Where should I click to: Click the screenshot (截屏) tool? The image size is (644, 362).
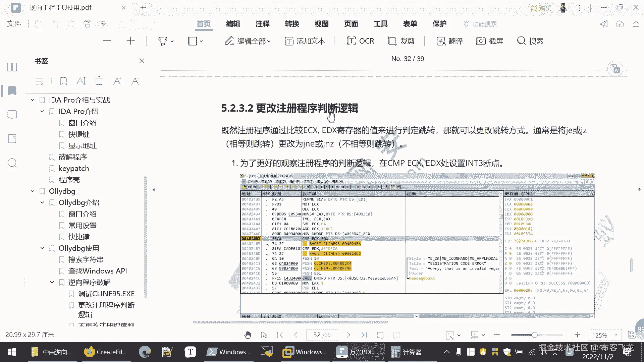(x=489, y=41)
